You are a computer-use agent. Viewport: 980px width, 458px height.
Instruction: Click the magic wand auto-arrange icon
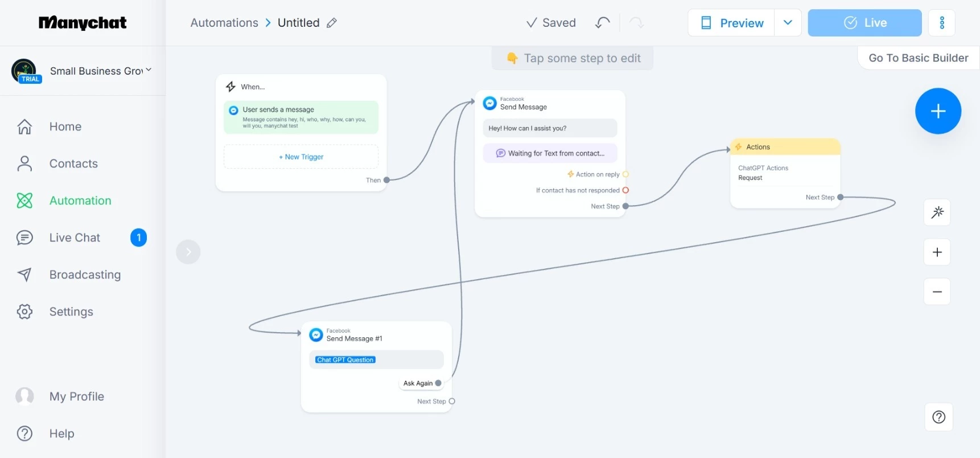pyautogui.click(x=937, y=212)
